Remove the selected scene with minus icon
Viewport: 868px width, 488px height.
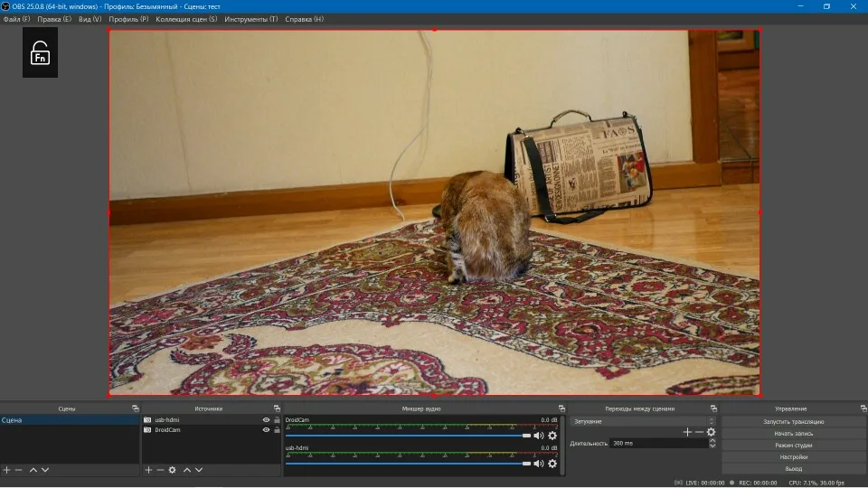(x=18, y=470)
